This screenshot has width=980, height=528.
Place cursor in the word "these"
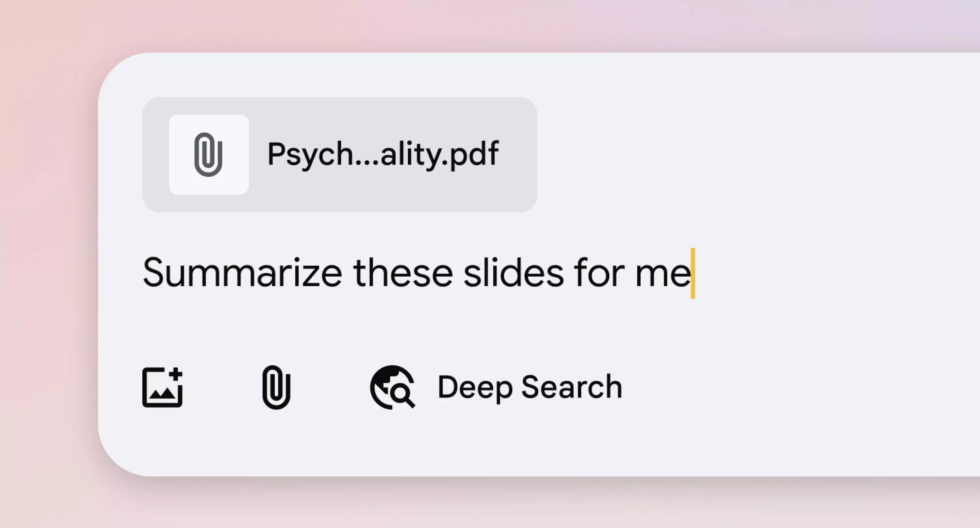tap(403, 273)
